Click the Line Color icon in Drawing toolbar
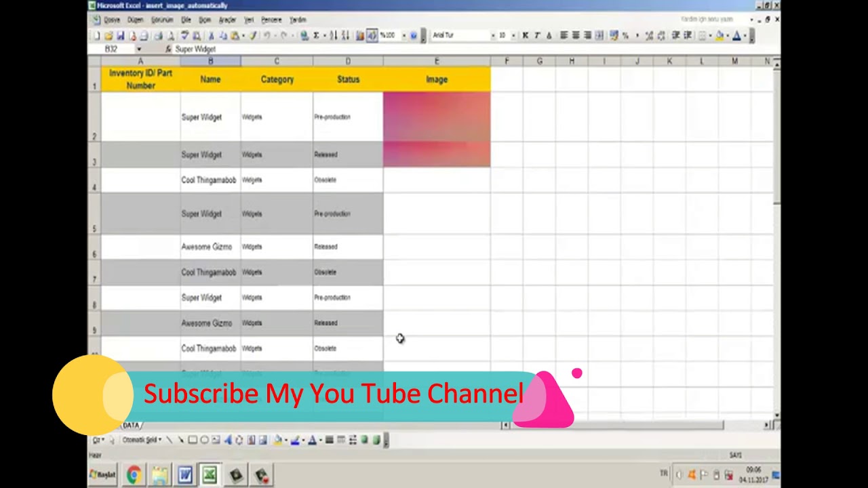868x488 pixels. (x=295, y=440)
